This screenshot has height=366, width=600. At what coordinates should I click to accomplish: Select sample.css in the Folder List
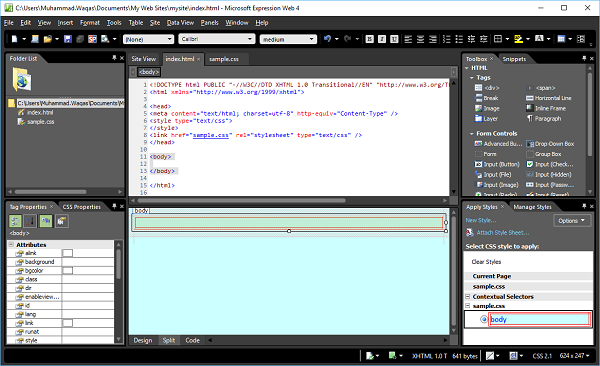[x=41, y=122]
